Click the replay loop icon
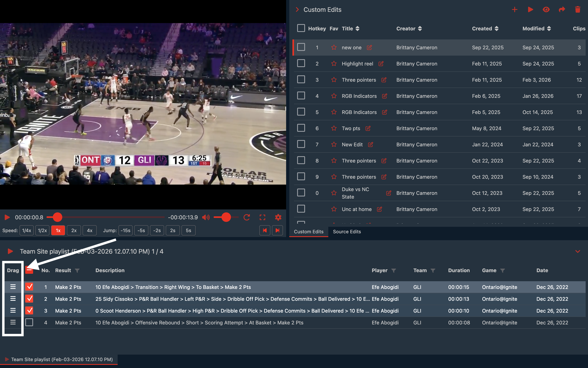The width and height of the screenshot is (588, 368). click(x=247, y=217)
